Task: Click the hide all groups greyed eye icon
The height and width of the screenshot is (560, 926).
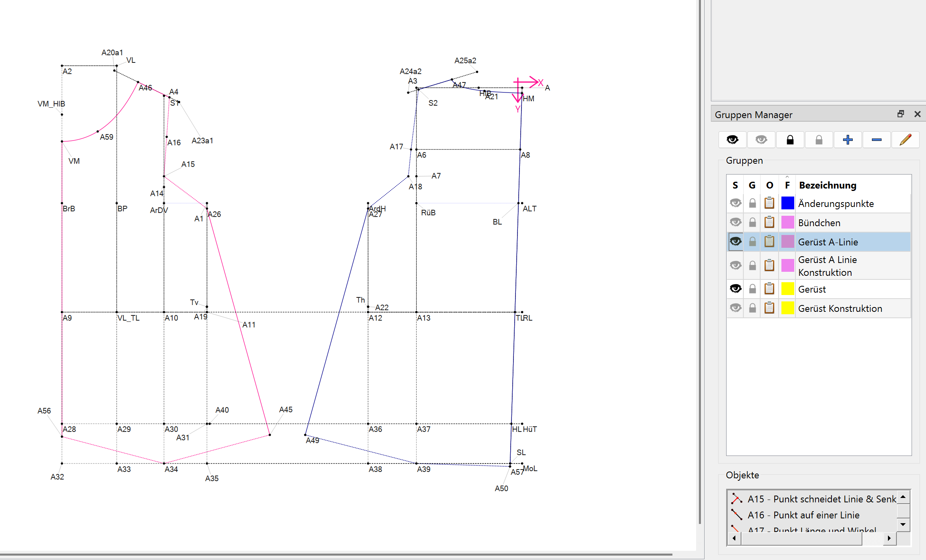Action: pyautogui.click(x=761, y=140)
